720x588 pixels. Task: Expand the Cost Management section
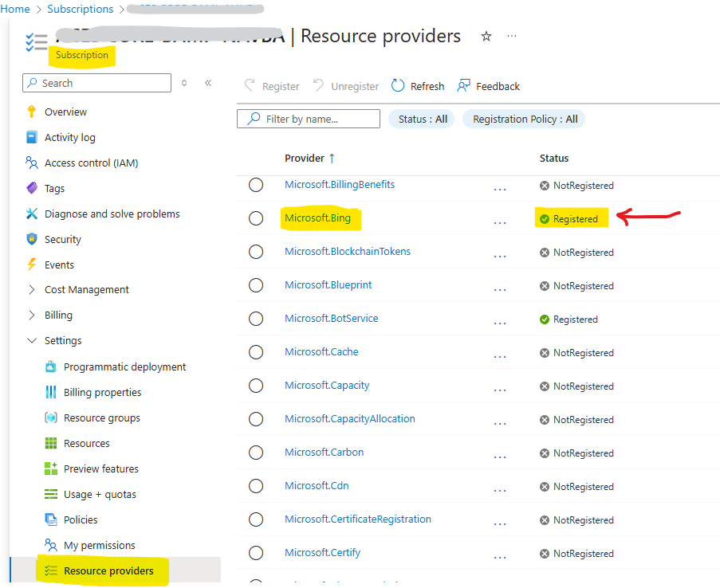[32, 290]
